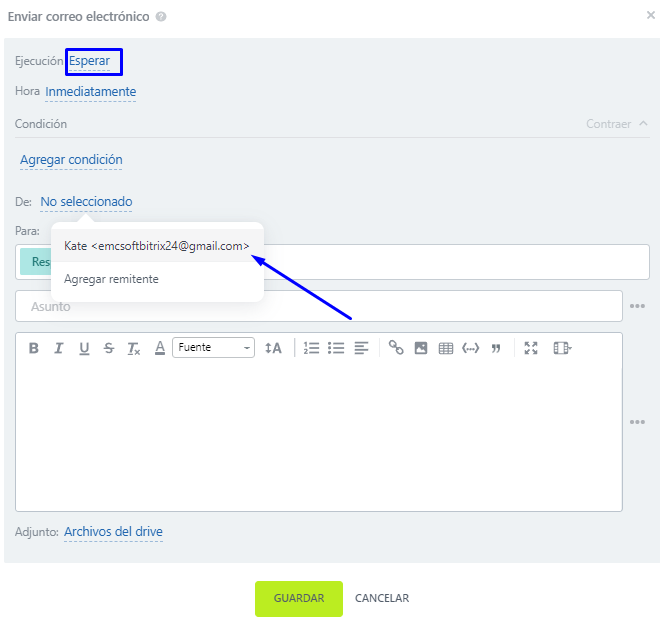Toggle italic text formatting
The height and width of the screenshot is (627, 660).
tap(58, 348)
